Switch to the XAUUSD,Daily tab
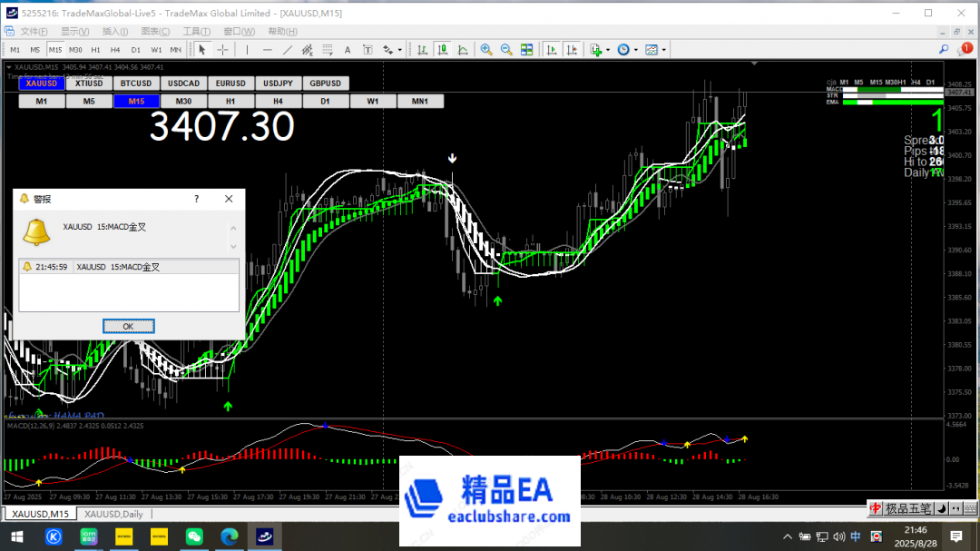Image resolution: width=980 pixels, height=551 pixels. 113,514
